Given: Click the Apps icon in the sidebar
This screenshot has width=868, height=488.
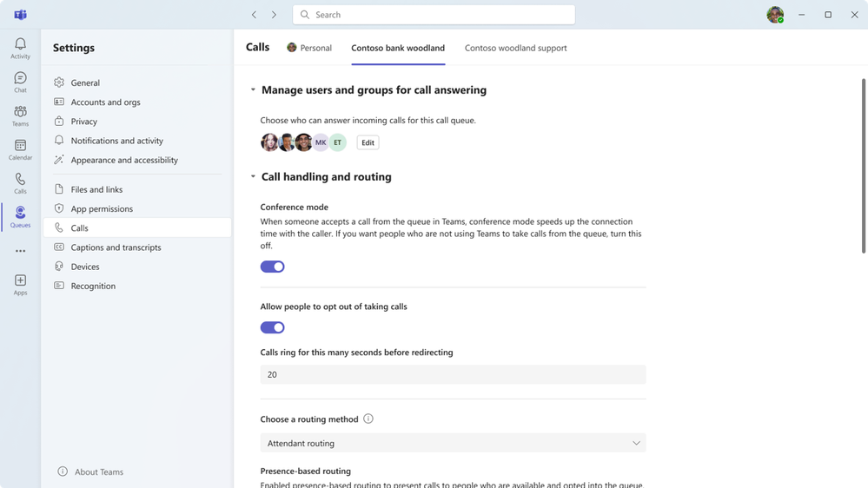Looking at the screenshot, I should click(x=20, y=284).
